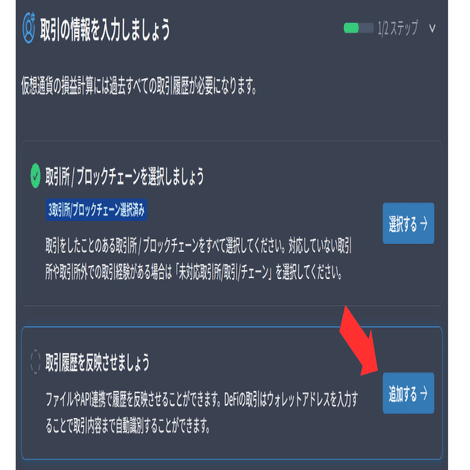Click the user coin icon beside the heading
The height and width of the screenshot is (470, 470).
29,28
